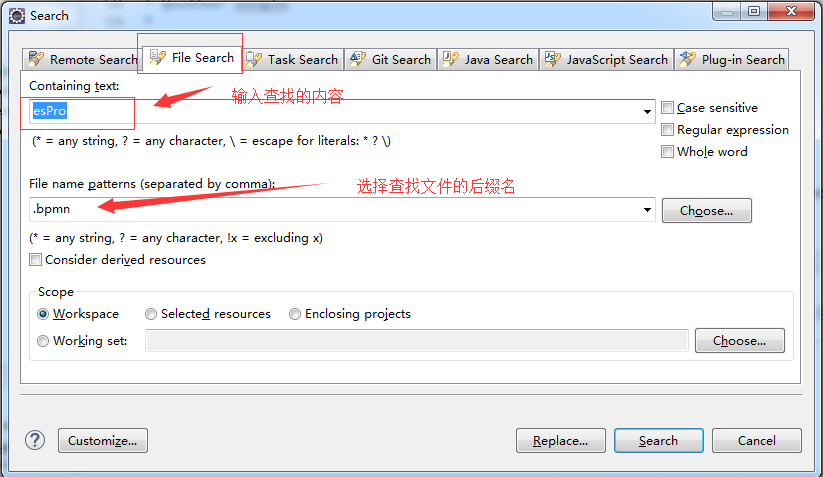Click the JavaScript Search tab icon
This screenshot has width=823, height=477.
(553, 59)
